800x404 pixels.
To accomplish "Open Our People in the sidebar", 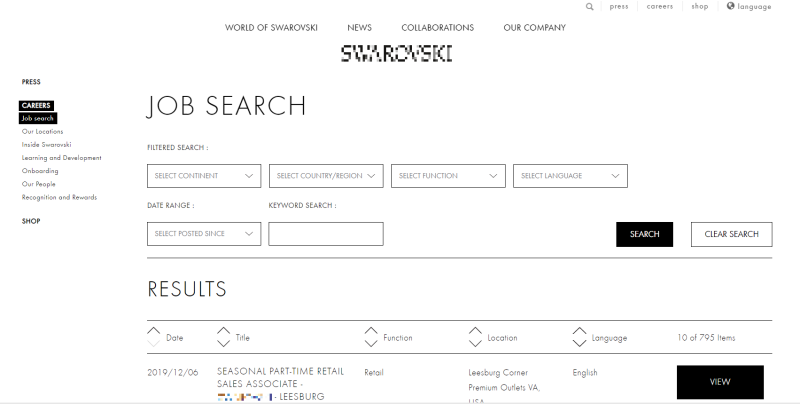I will (x=38, y=184).
